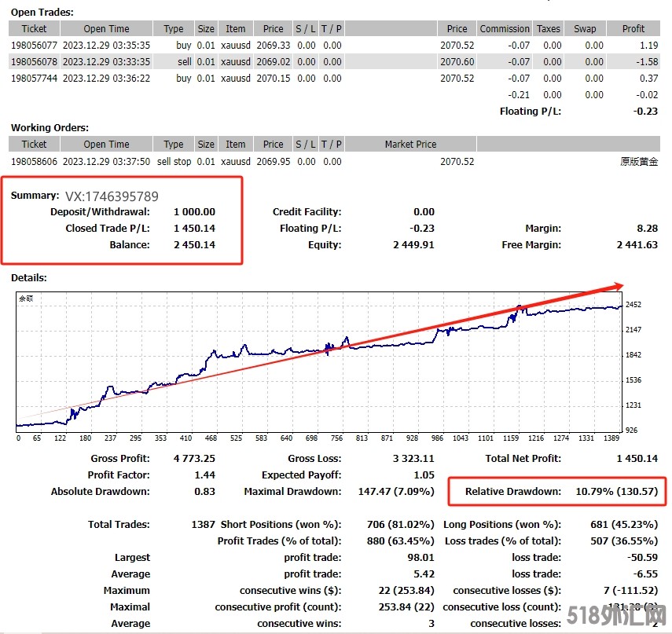Click the Free Margin value 2 441.63
This screenshot has width=672, height=634.
click(637, 245)
